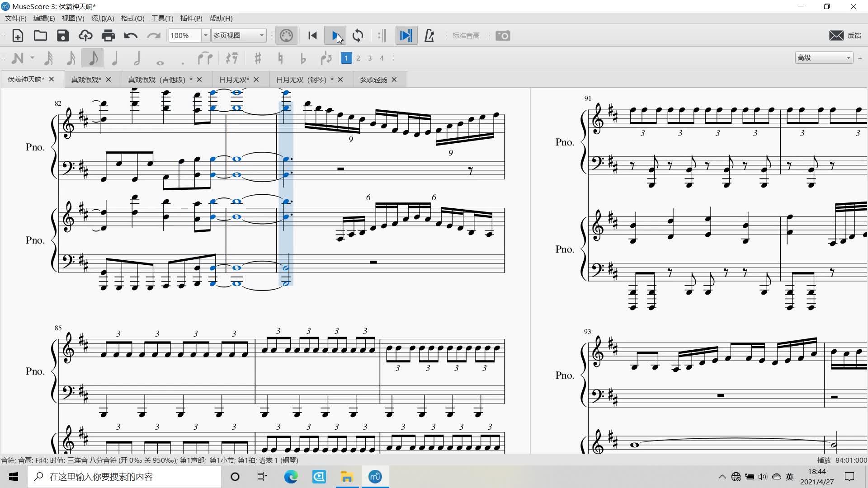The height and width of the screenshot is (488, 868).
Task: Toggle loop playback
Action: click(x=358, y=36)
